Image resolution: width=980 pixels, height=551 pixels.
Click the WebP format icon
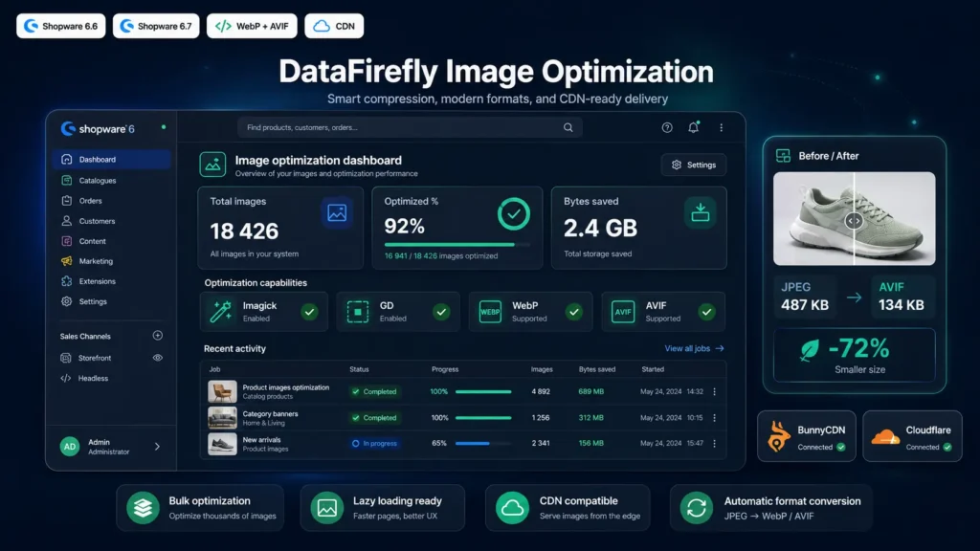pos(490,311)
